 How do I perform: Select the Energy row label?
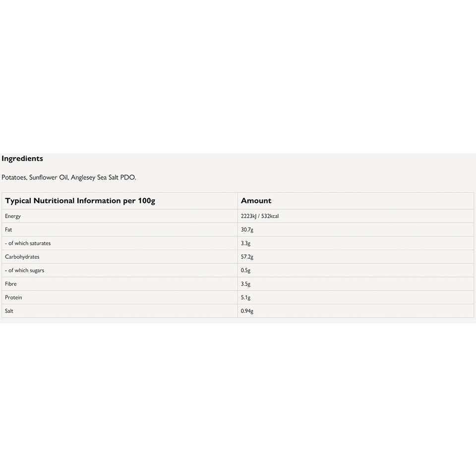(13, 216)
